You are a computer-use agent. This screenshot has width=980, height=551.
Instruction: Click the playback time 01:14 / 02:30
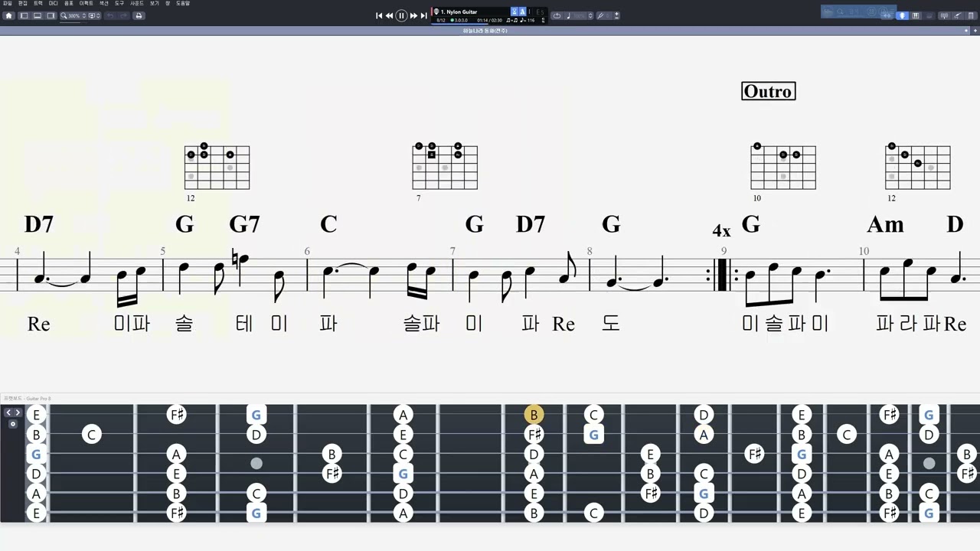click(x=489, y=20)
